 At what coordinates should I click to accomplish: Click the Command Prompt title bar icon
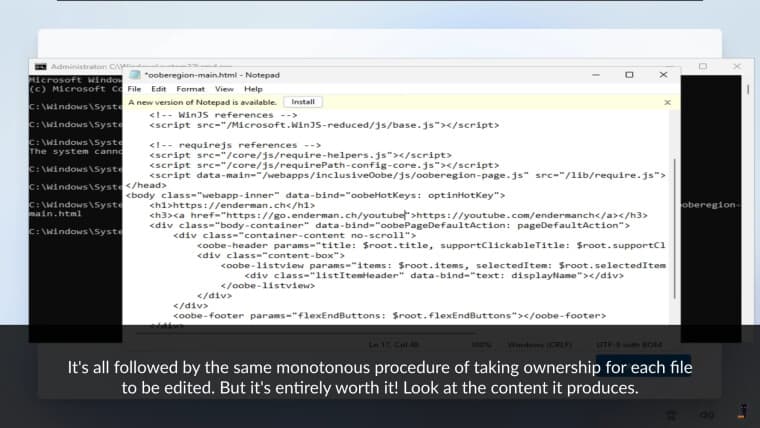(42, 66)
